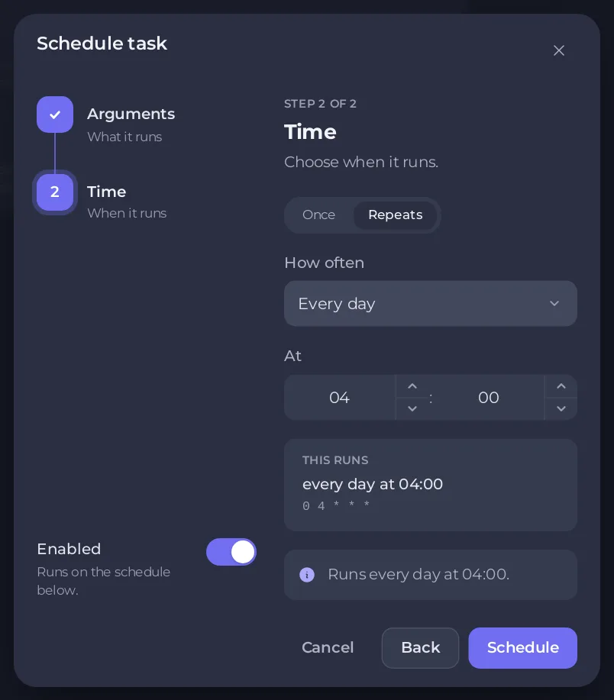This screenshot has width=614, height=700.
Task: Click the step 2 Time badge
Action: click(55, 192)
